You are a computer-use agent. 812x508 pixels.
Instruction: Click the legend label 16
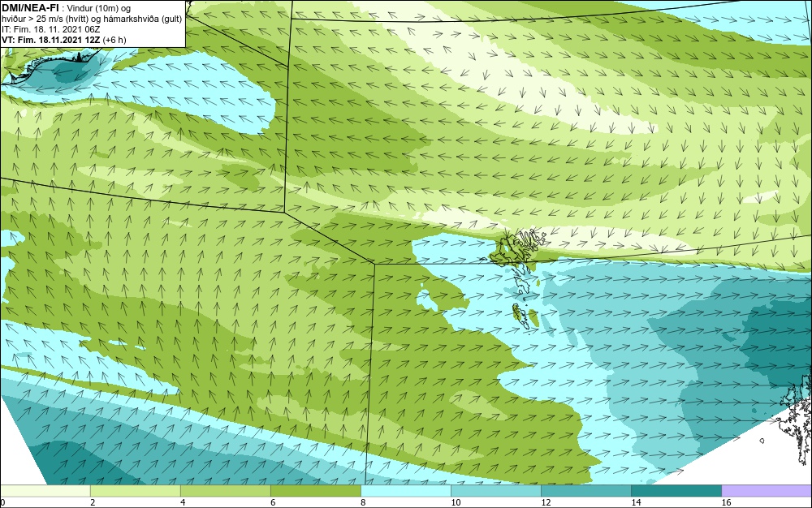(726, 502)
